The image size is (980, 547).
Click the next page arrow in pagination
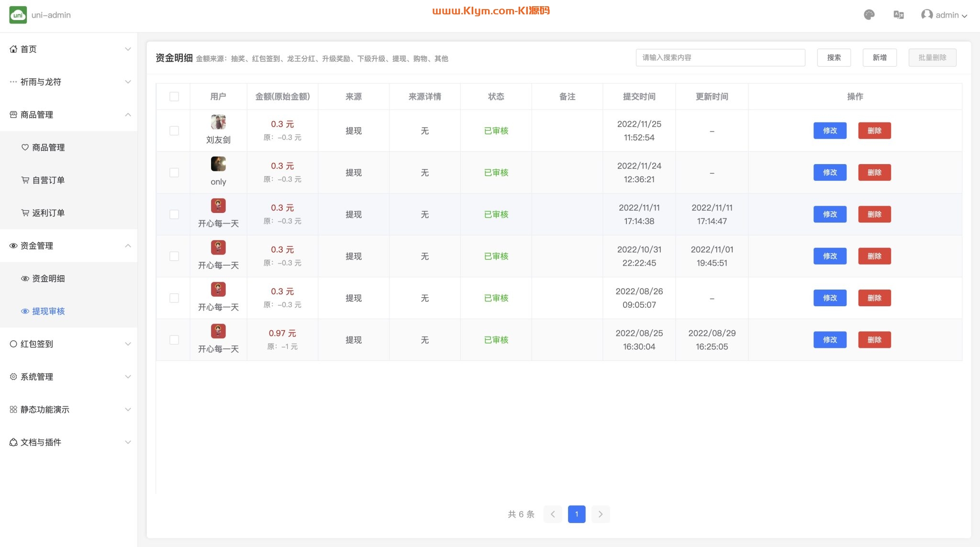point(600,514)
